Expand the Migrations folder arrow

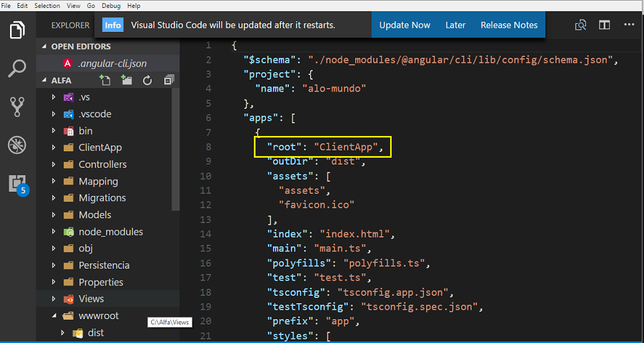point(54,198)
